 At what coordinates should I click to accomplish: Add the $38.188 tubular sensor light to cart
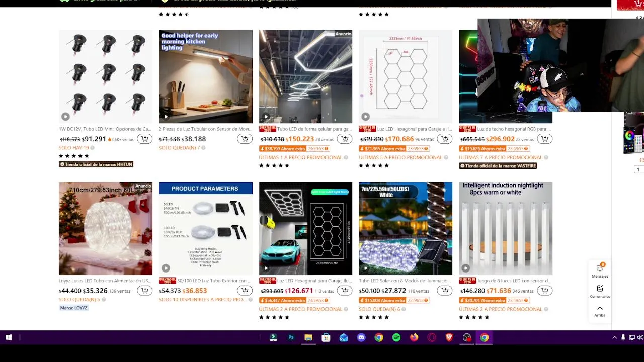pyautogui.click(x=245, y=139)
